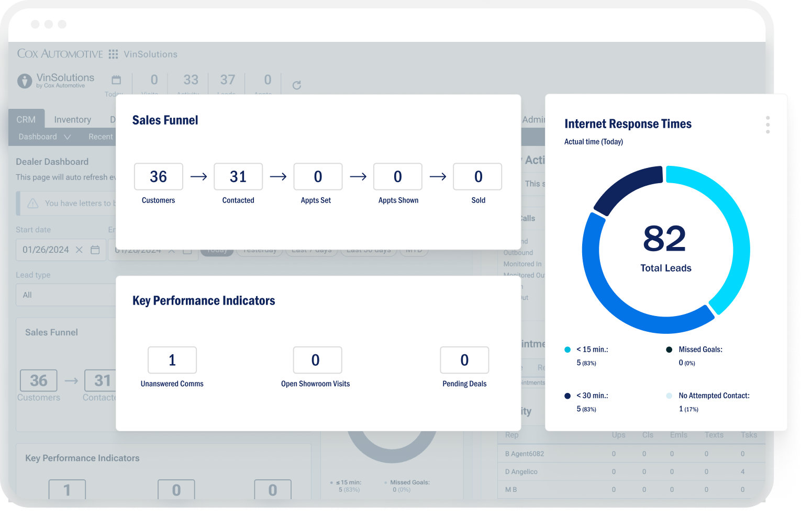Screen dimensions: 812x517
Task: Open the Cox Automotive nine-dot app grid
Action: click(113, 54)
